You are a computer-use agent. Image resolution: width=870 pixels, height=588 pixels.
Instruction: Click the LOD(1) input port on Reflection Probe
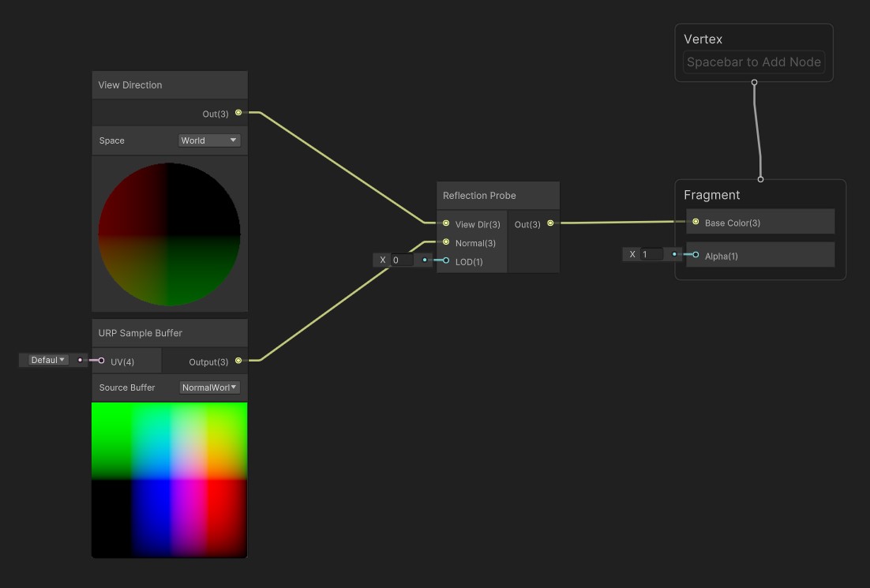click(x=444, y=261)
